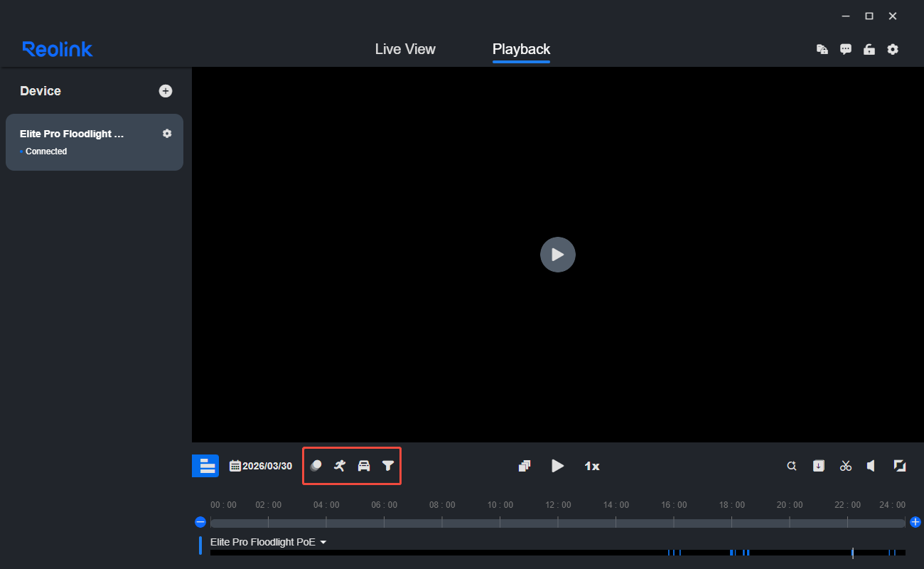Click the zoom search icon on playback toolbar

(791, 466)
